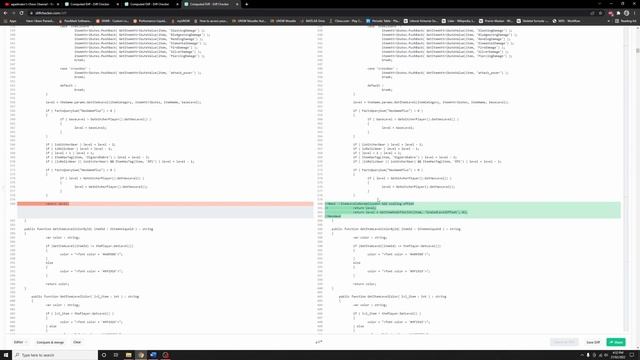Open the Word icon on taskbar
The height and width of the screenshot is (360, 640).
(x=153, y=355)
